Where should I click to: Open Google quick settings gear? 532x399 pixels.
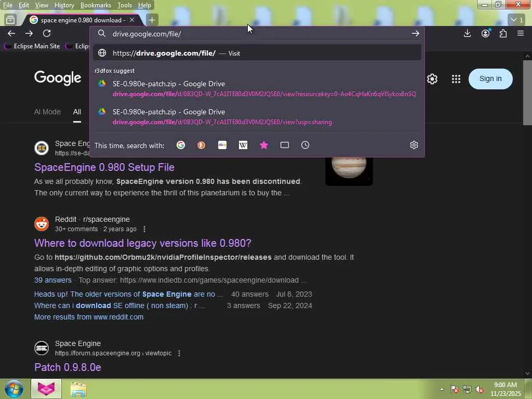tap(432, 79)
